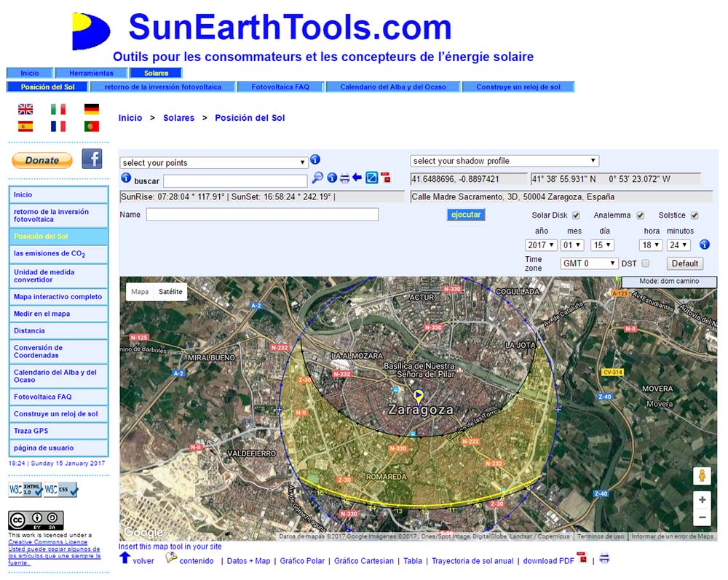Open sidebar link Traza GPS
The width and height of the screenshot is (728, 580).
tap(59, 431)
